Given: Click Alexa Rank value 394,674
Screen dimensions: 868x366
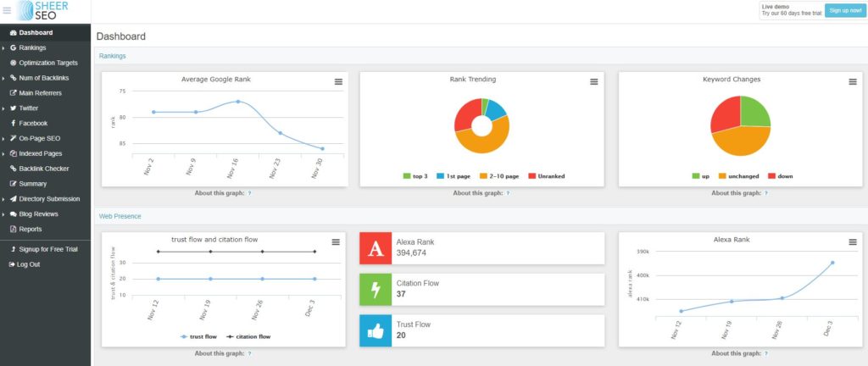Looking at the screenshot, I should [411, 253].
